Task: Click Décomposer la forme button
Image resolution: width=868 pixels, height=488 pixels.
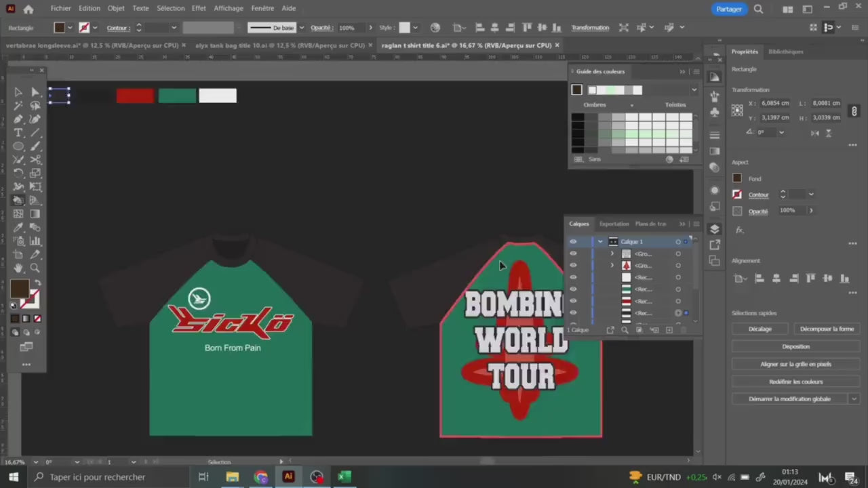Action: pyautogui.click(x=827, y=329)
